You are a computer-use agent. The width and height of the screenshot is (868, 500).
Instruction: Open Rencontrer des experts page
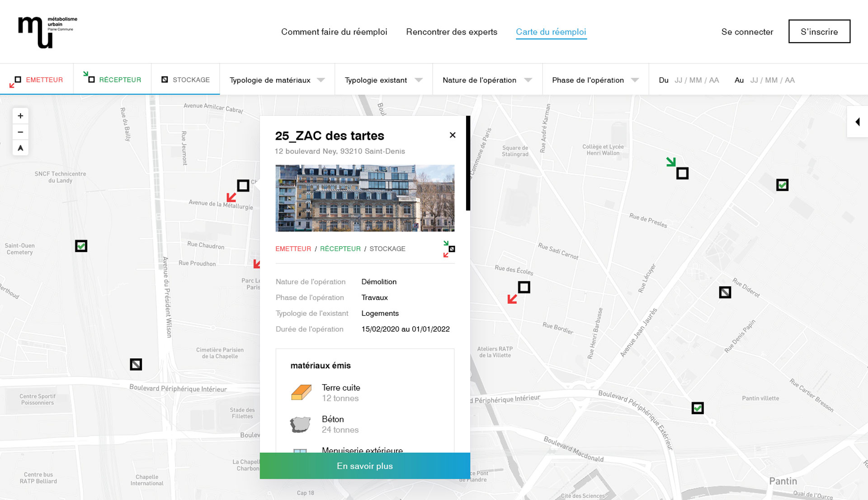(451, 32)
